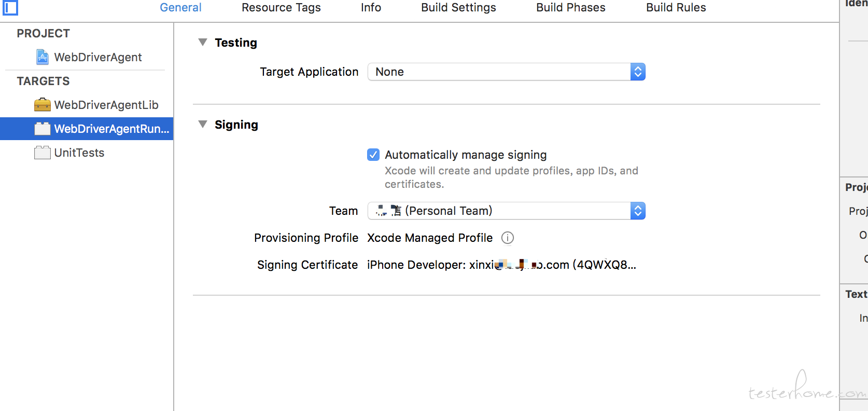Toggle the targets list sidebar icon

point(10,7)
